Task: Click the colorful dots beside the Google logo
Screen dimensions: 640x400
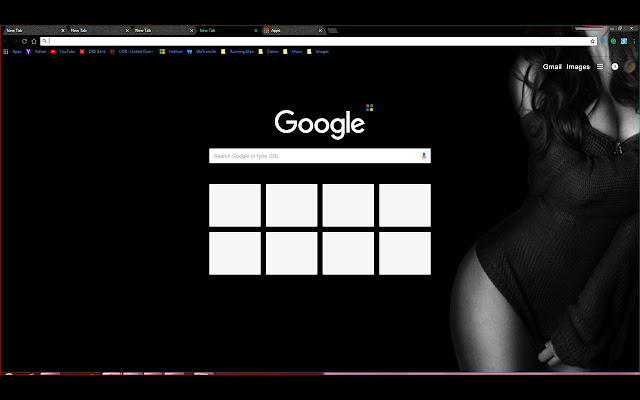Action: [369, 107]
